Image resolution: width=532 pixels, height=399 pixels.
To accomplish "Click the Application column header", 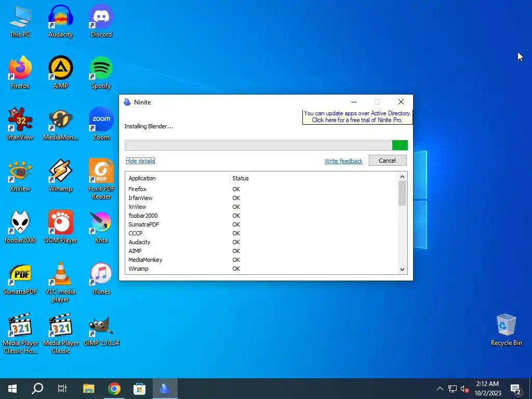I will 177,178.
